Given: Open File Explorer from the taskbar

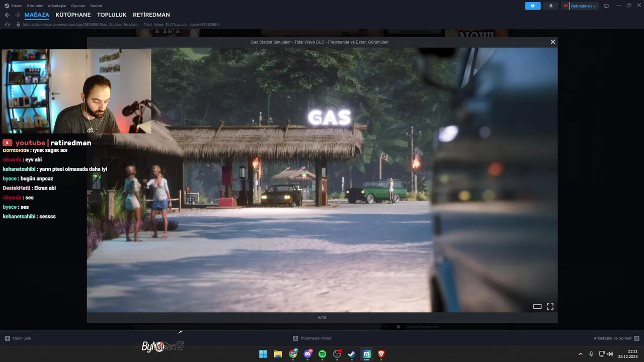Looking at the screenshot, I should [278, 354].
